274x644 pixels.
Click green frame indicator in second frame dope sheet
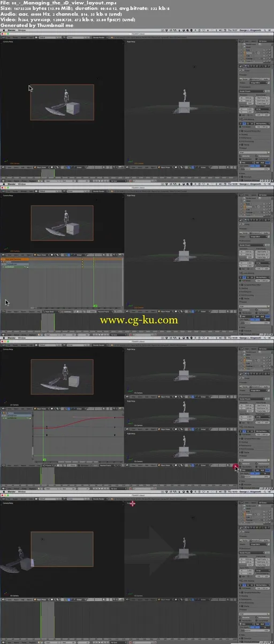(95, 306)
